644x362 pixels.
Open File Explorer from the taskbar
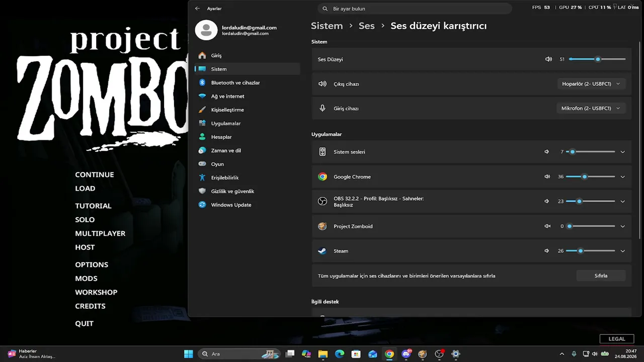pos(323,354)
